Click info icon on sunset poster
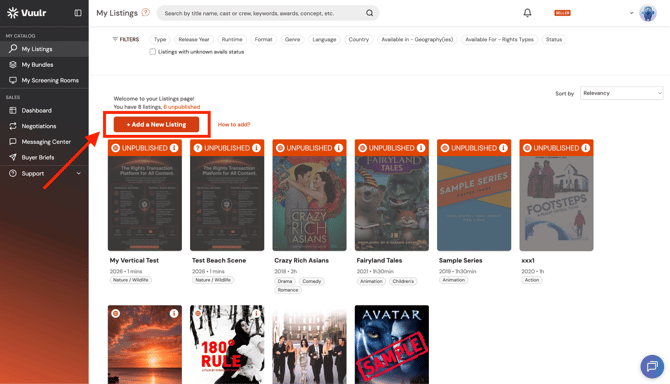The width and height of the screenshot is (670, 384). point(174,314)
